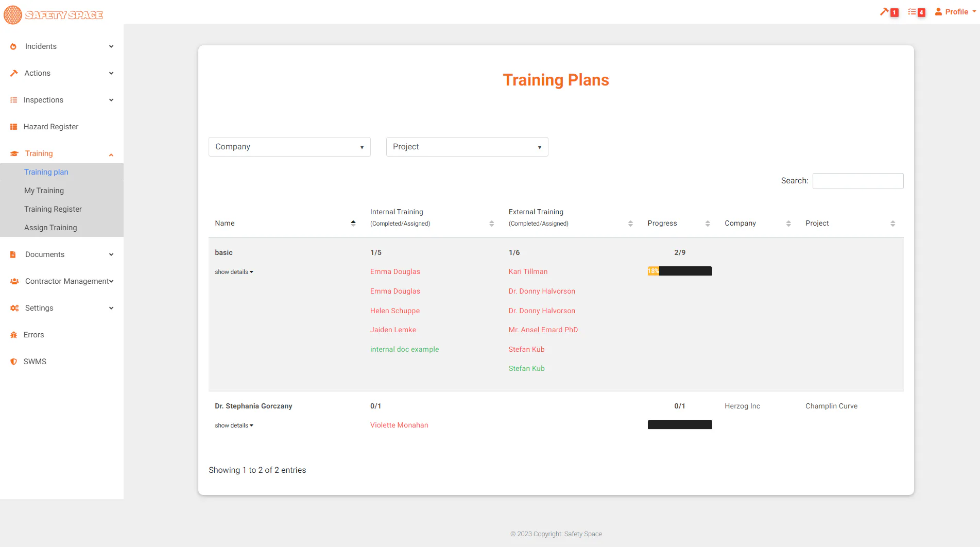Sort by Progress column arrows
This screenshot has width=980, height=547.
tap(708, 223)
